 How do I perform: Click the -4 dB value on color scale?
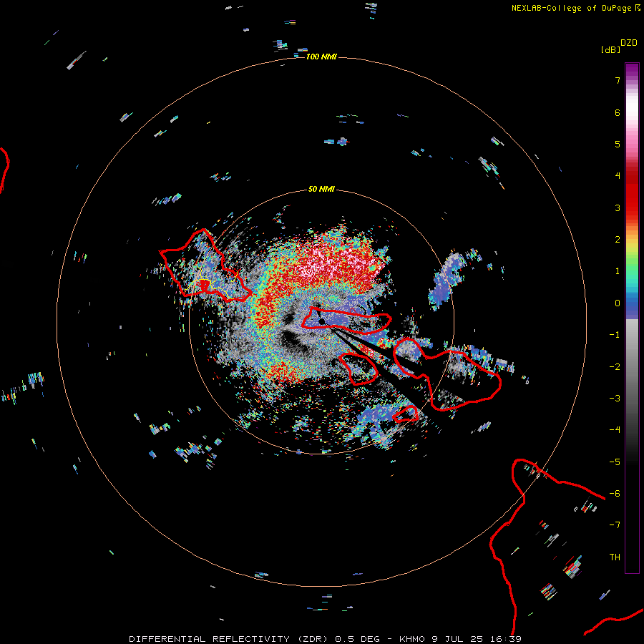(x=615, y=429)
